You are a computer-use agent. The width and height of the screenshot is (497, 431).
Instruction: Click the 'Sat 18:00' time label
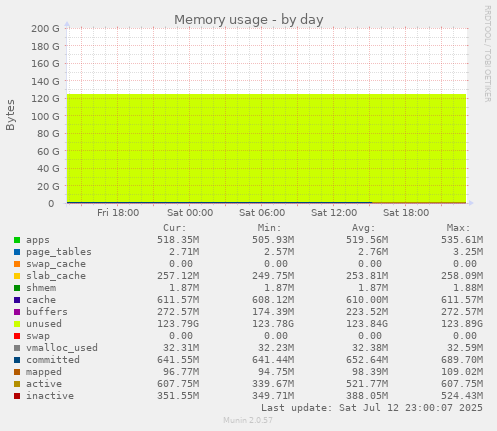[x=406, y=213]
